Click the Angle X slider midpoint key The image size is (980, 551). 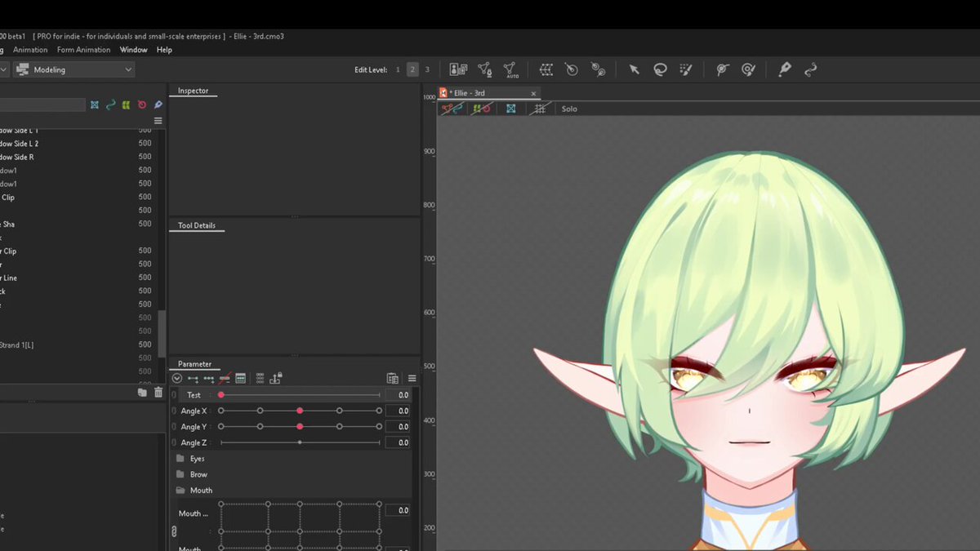(x=300, y=411)
